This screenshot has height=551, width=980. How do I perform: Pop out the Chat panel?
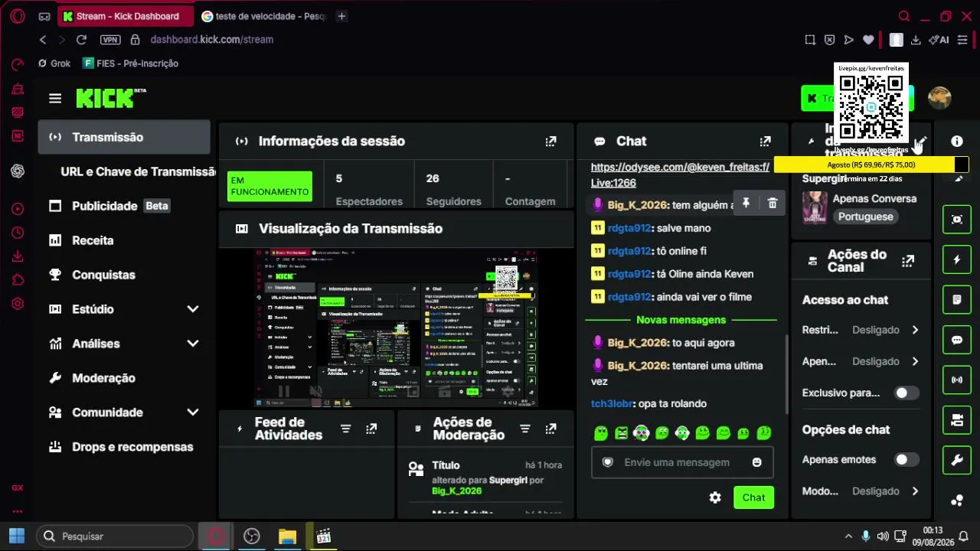[765, 142]
